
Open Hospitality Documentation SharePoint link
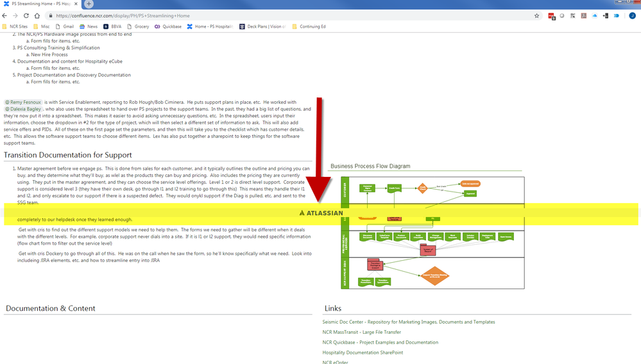coord(363,352)
